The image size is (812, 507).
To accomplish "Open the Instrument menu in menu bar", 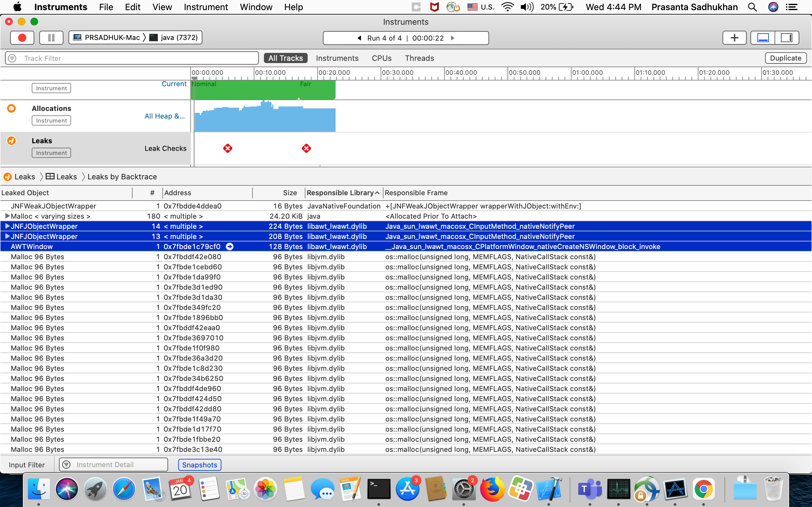I will pyautogui.click(x=205, y=7).
